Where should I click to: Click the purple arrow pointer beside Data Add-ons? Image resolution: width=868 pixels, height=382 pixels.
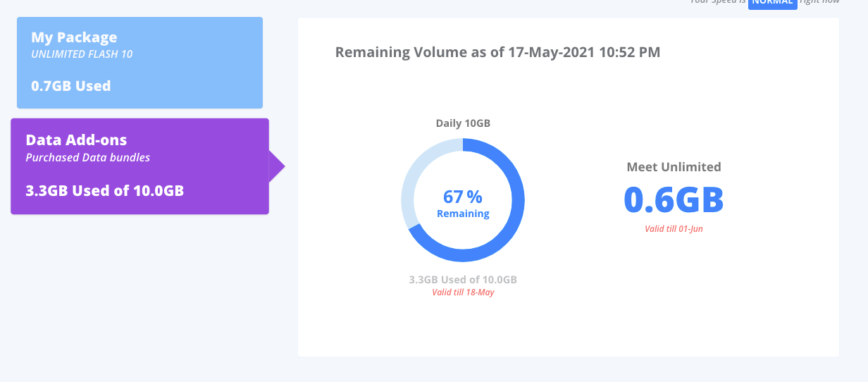[277, 167]
